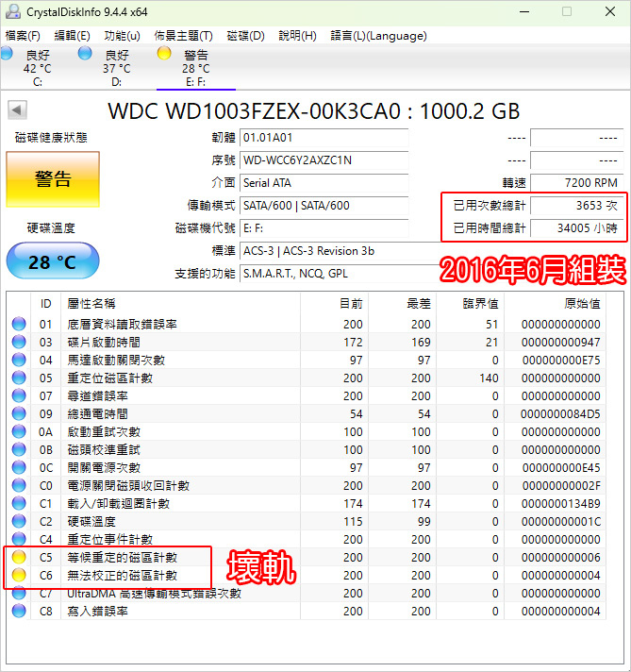Click status orb for attribute C8
The width and height of the screenshot is (631, 672).
[x=19, y=611]
